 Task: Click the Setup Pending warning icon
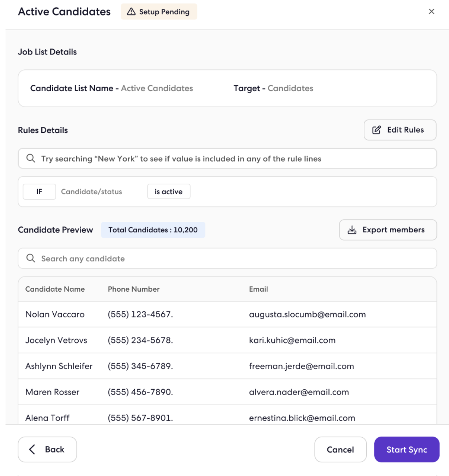pyautogui.click(x=131, y=12)
